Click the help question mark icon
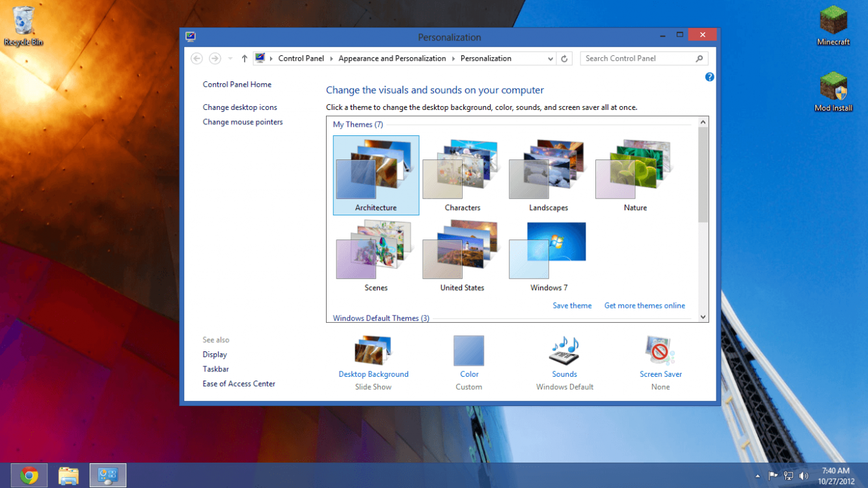The image size is (868, 488). coord(709,77)
